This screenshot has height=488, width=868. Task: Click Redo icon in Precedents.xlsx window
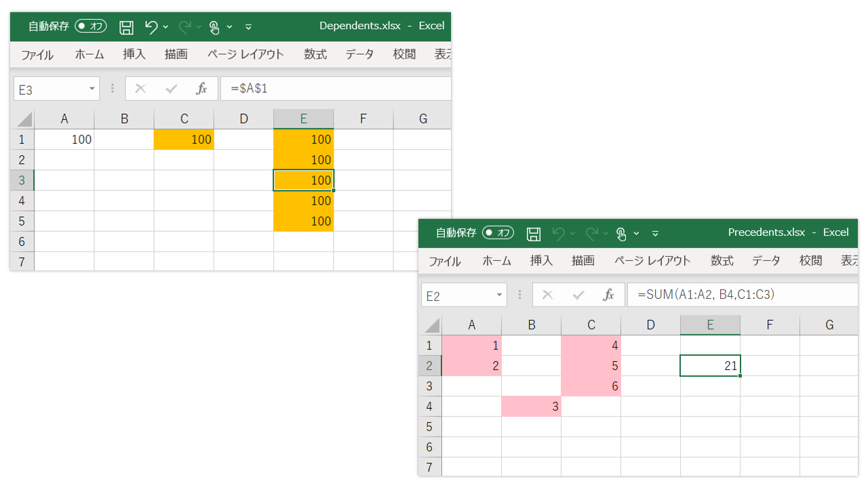[x=591, y=234]
